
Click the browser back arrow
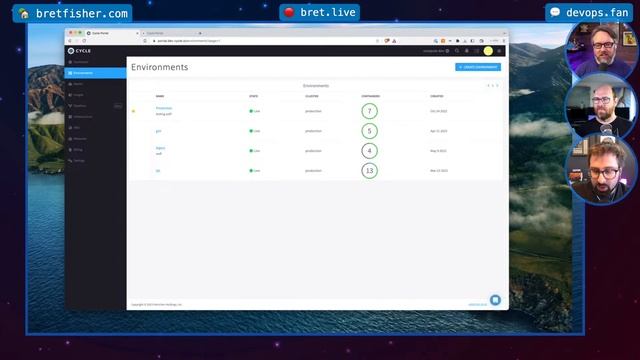pos(70,41)
